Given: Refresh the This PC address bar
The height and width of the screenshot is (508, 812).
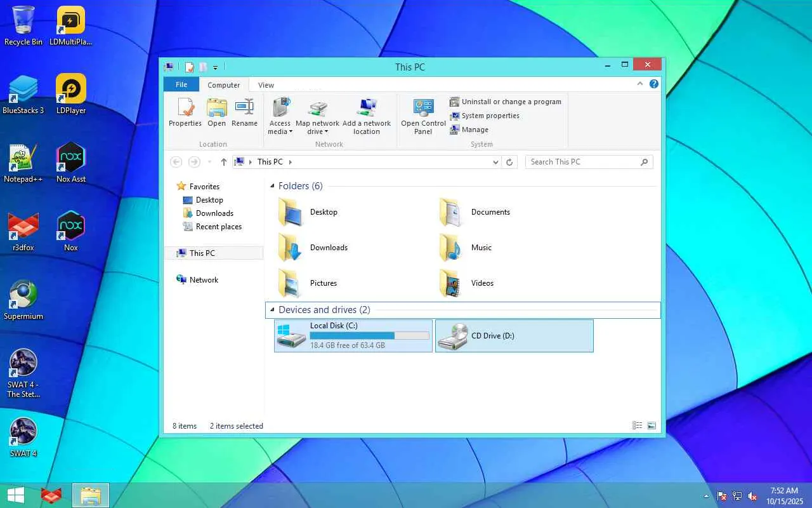Looking at the screenshot, I should click(509, 162).
